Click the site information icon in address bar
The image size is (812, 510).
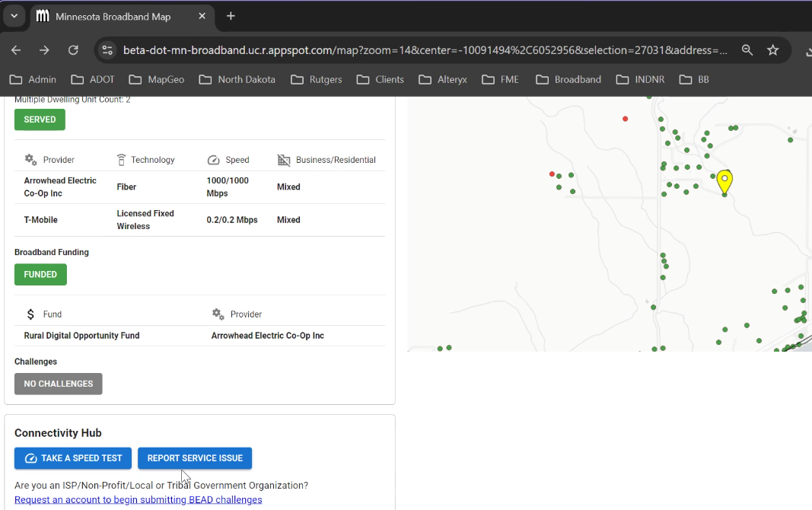point(107,50)
